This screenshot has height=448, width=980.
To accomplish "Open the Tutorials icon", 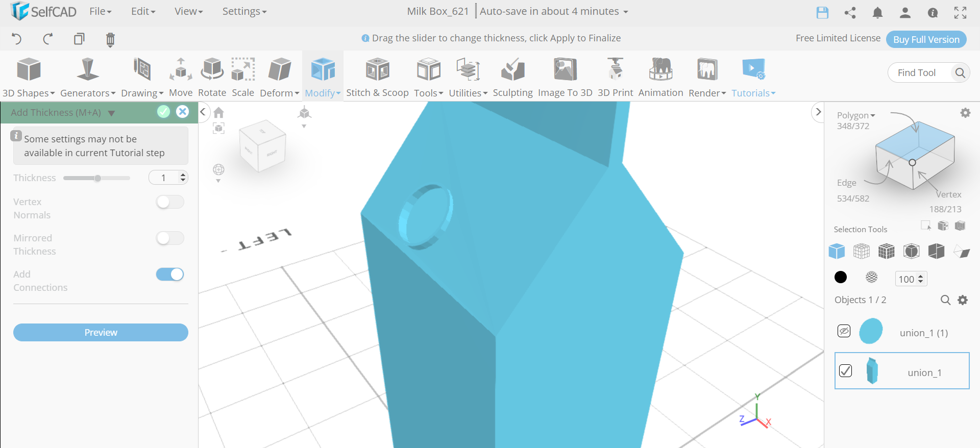I will [x=753, y=69].
